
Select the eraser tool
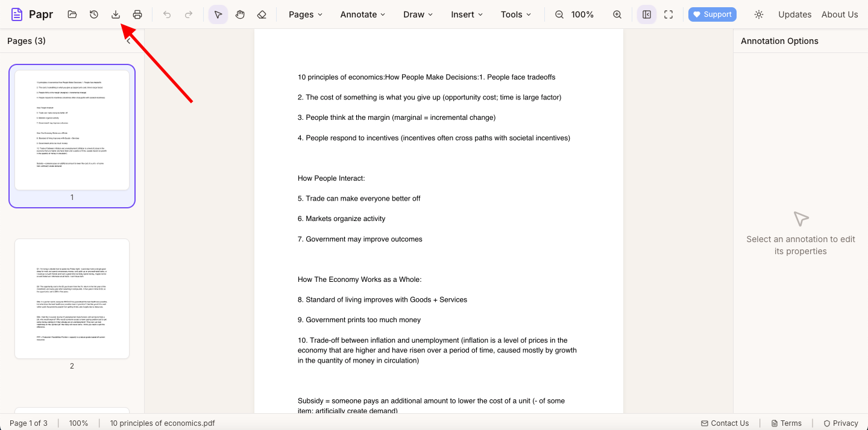click(x=262, y=14)
